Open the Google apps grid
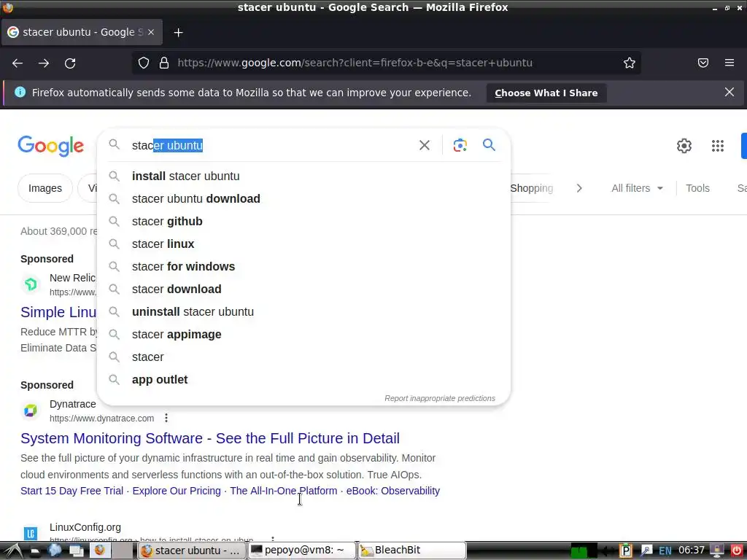Viewport: 747px width, 560px height. [x=718, y=146]
